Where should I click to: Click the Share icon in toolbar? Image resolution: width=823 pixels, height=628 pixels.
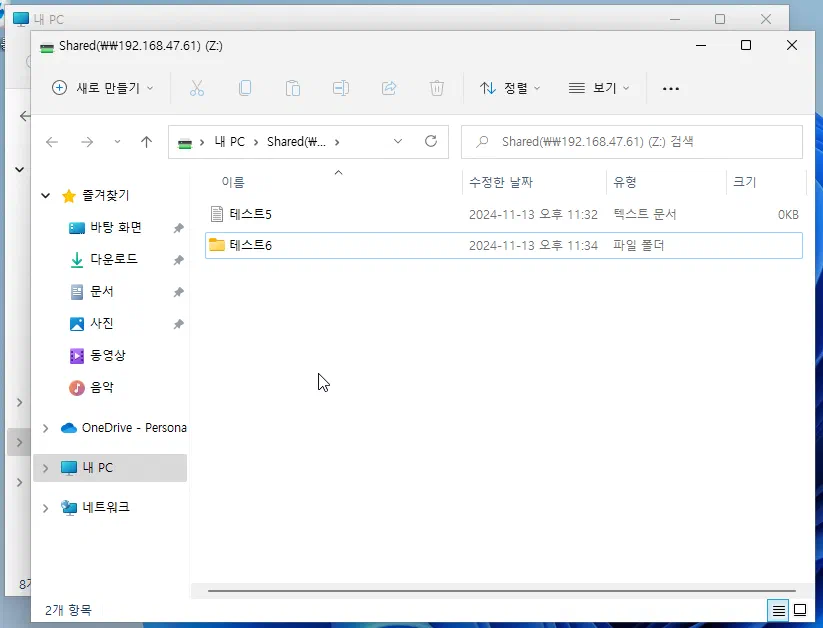pyautogui.click(x=389, y=88)
